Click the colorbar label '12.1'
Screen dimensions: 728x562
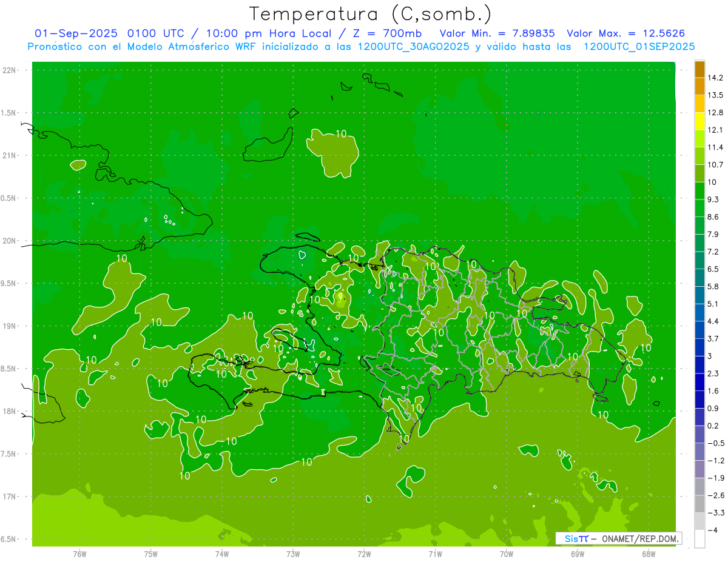click(716, 130)
